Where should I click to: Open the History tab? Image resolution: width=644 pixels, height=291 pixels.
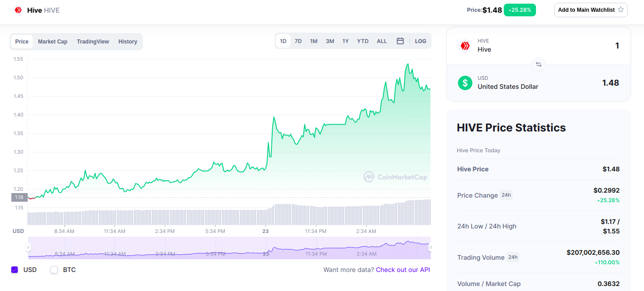(128, 42)
